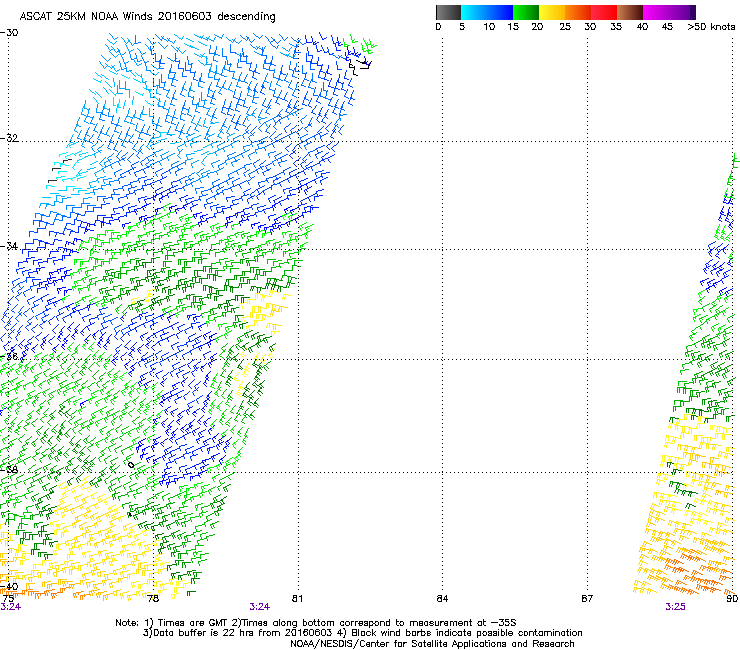This screenshot has height=650, width=740.
Task: Click the green 15-20 knots legend swatch
Action: point(526,12)
